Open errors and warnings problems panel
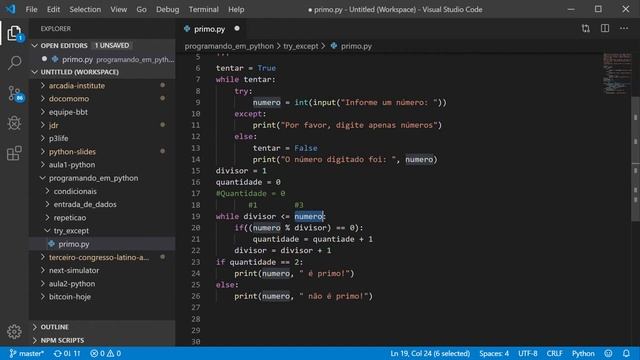The height and width of the screenshot is (360, 640). (105, 353)
